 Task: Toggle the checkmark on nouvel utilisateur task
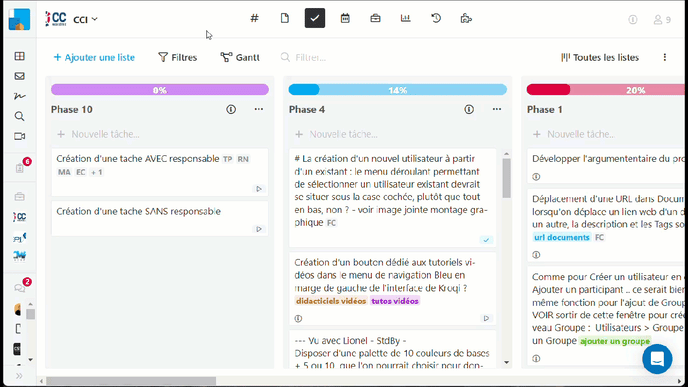pos(486,240)
